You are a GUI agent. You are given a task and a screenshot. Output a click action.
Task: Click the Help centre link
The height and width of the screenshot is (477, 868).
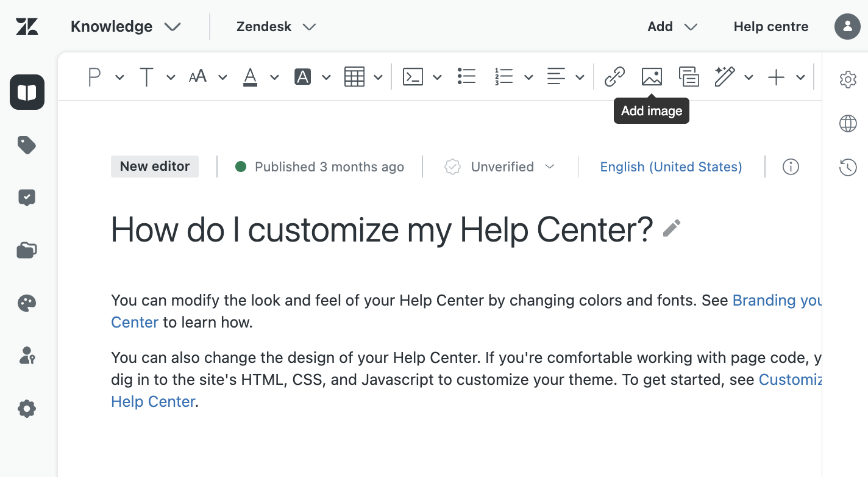click(x=770, y=27)
